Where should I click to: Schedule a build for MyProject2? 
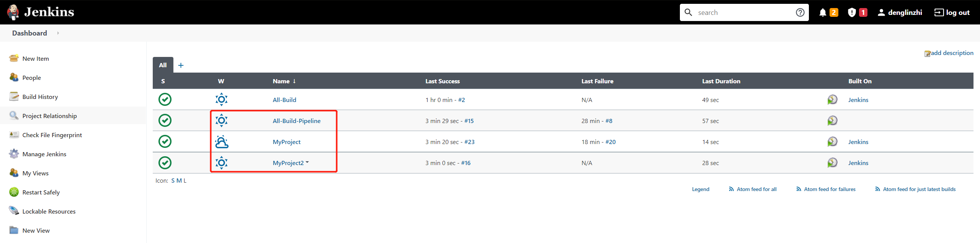pos(832,163)
